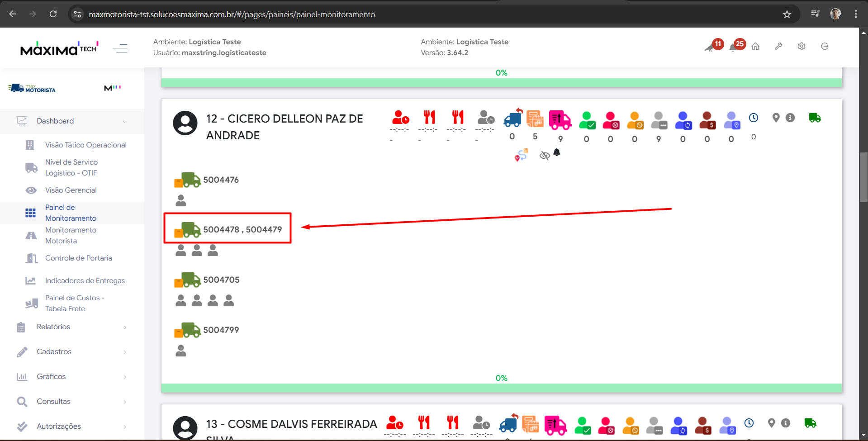The image size is (868, 441).
Task: Go to home via the house icon
Action: pyautogui.click(x=755, y=46)
